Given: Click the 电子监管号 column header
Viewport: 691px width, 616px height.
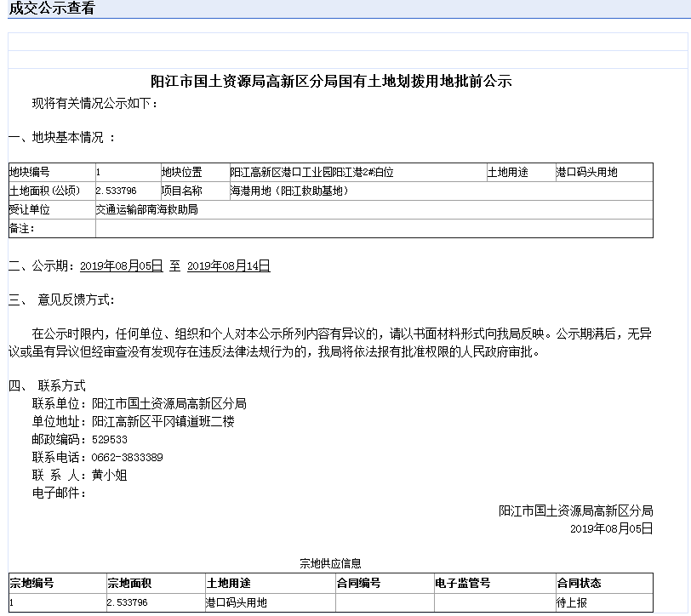Looking at the screenshot, I should click(463, 584).
